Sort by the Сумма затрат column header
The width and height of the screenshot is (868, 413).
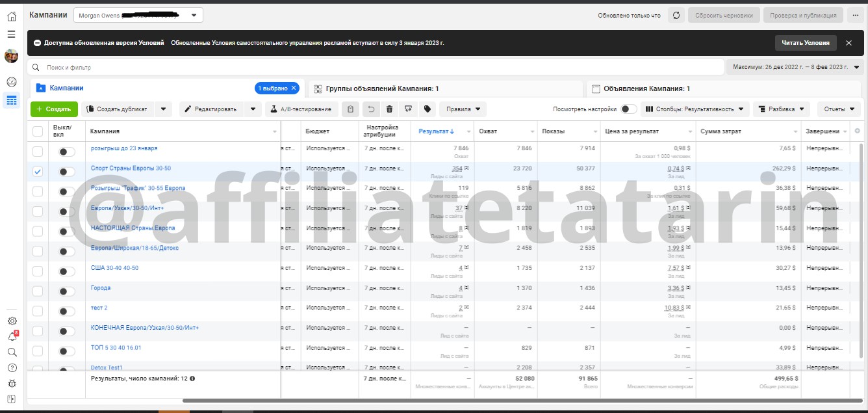click(721, 131)
